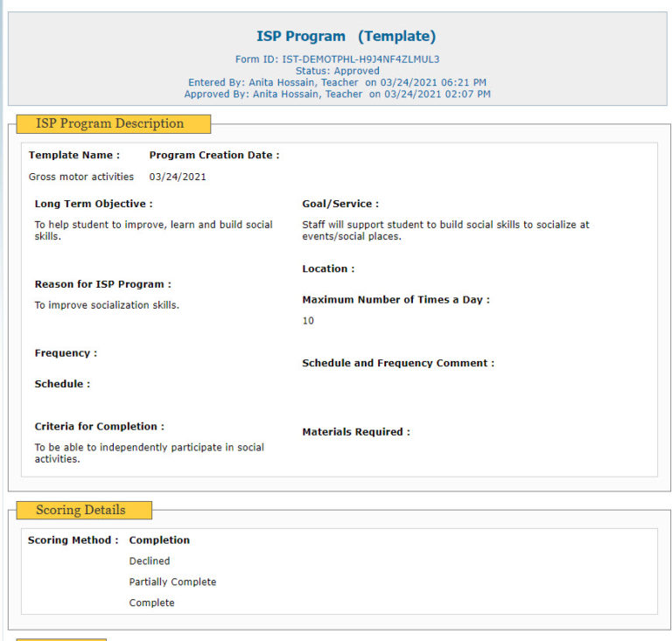Click the Goal/Service label
This screenshot has width=672, height=641.
click(340, 204)
